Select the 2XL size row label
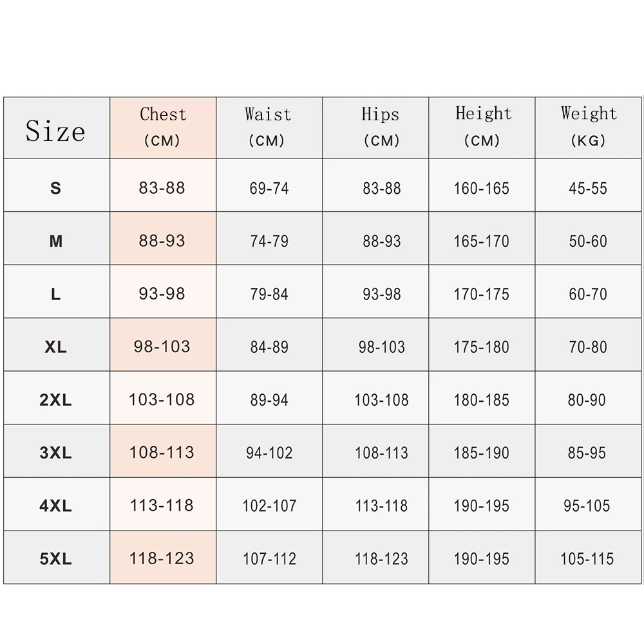This screenshot has height=644, width=644. tap(56, 400)
